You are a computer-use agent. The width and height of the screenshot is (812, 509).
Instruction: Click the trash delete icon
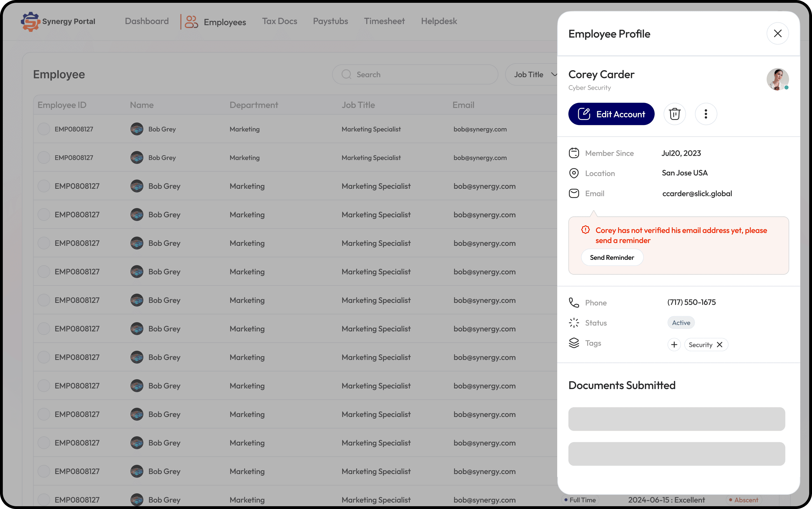coord(675,114)
